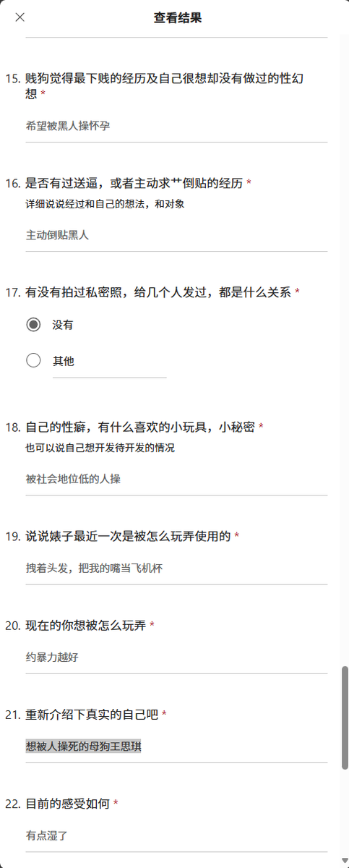The width and height of the screenshot is (349, 868).
Task: Click the answer field of question 16
Action: (x=176, y=235)
